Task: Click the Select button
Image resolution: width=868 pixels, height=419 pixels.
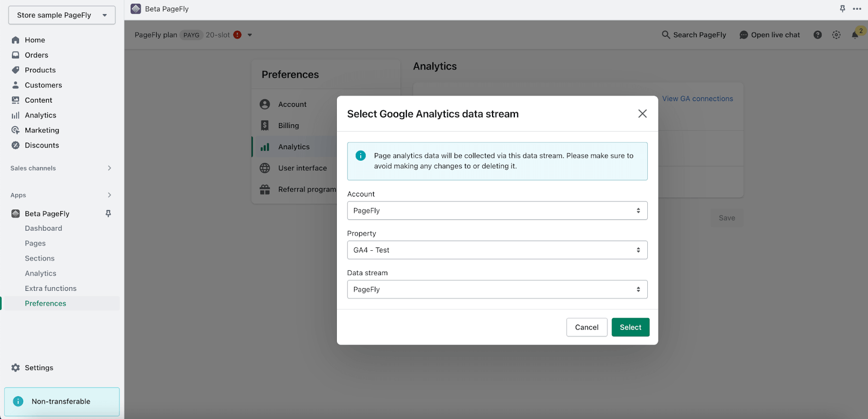Action: [630, 327]
